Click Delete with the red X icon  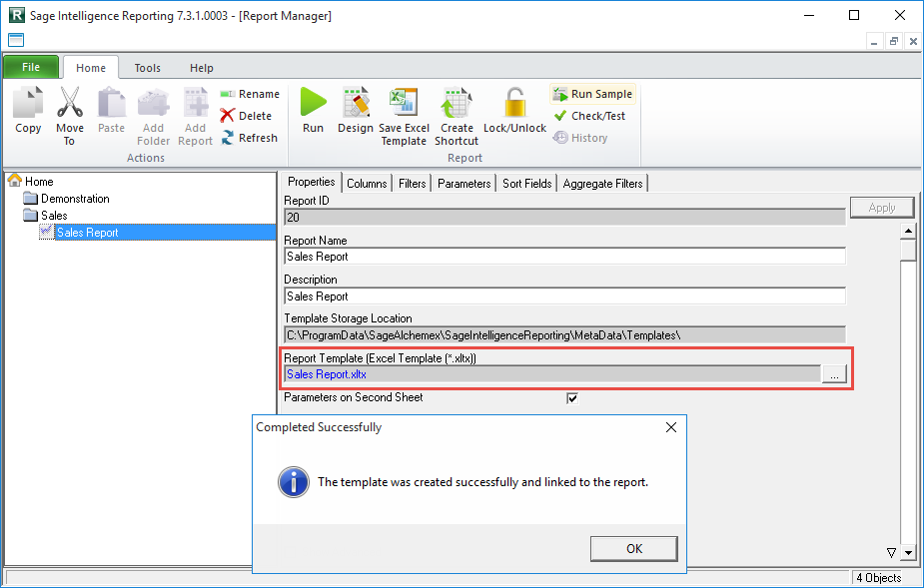click(x=246, y=116)
